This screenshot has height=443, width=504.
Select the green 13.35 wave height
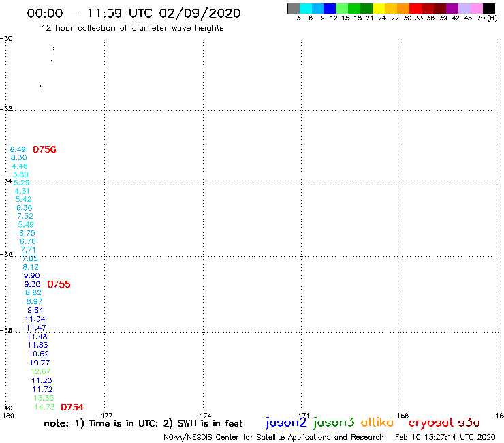click(44, 398)
